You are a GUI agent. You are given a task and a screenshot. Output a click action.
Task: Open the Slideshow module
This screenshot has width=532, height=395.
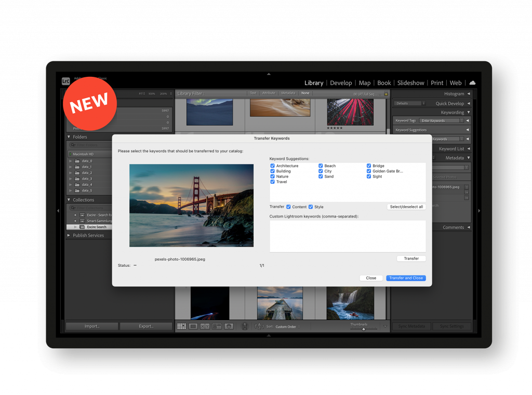tap(410, 83)
